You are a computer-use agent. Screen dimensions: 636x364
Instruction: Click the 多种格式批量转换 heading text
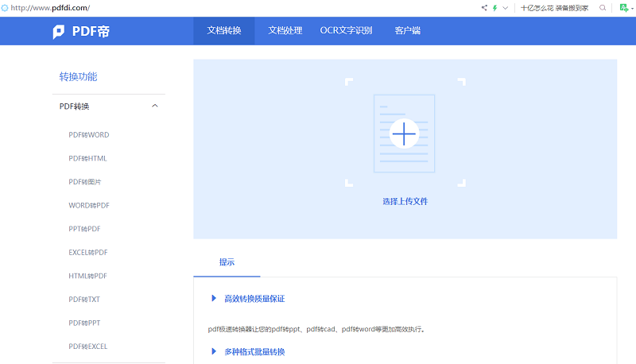254,351
